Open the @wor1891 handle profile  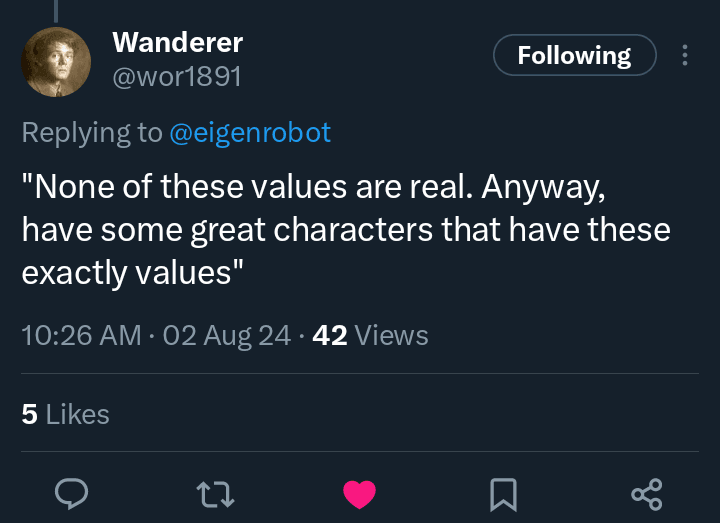tap(177, 76)
